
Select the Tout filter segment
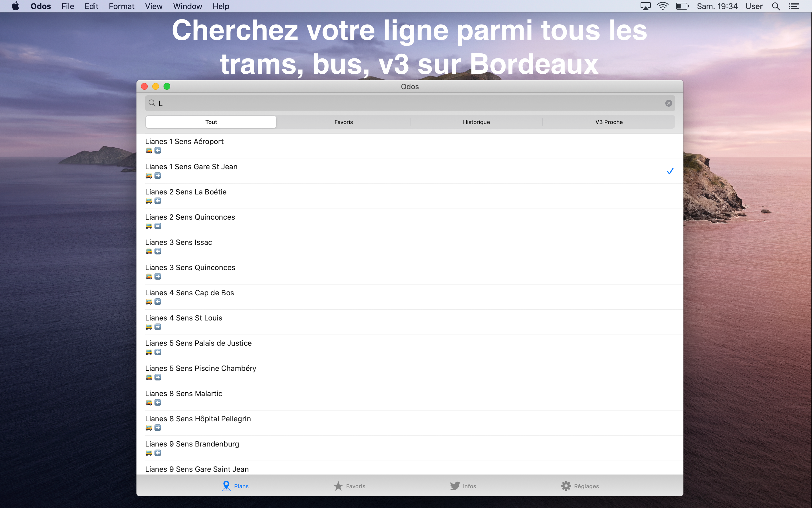(x=211, y=122)
